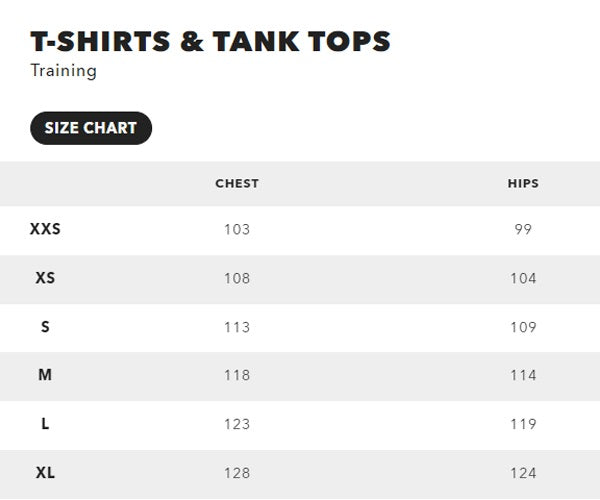Click the CHEST column header
This screenshot has width=600, height=500.
[237, 184]
